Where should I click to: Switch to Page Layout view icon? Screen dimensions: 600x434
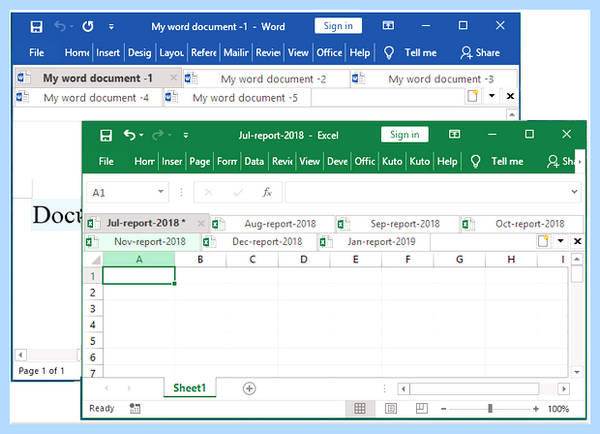pyautogui.click(x=391, y=409)
